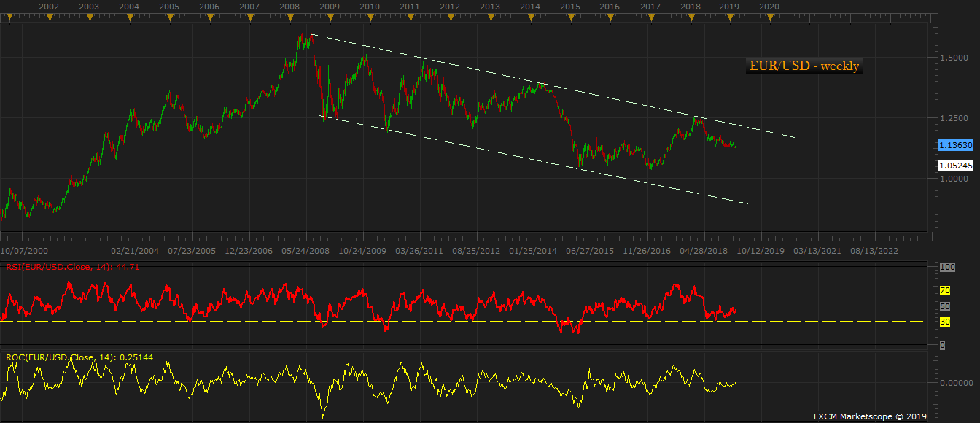This screenshot has height=423, width=980.
Task: Click the orange marker under year 2012
Action: (450, 17)
